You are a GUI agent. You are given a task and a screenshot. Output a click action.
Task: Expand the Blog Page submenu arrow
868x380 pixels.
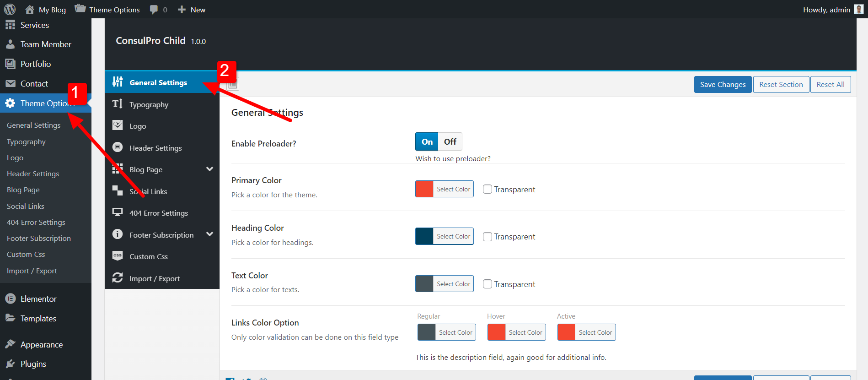pyautogui.click(x=209, y=169)
